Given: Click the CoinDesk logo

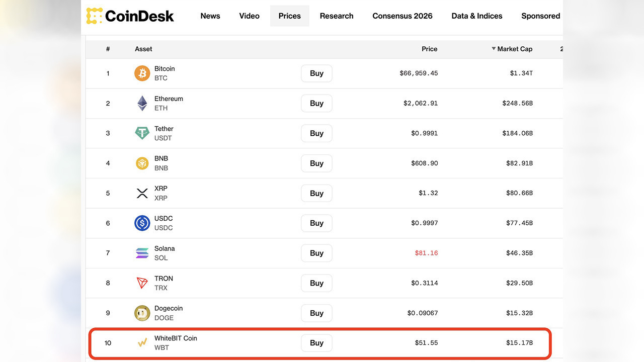Looking at the screenshot, I should tap(130, 16).
